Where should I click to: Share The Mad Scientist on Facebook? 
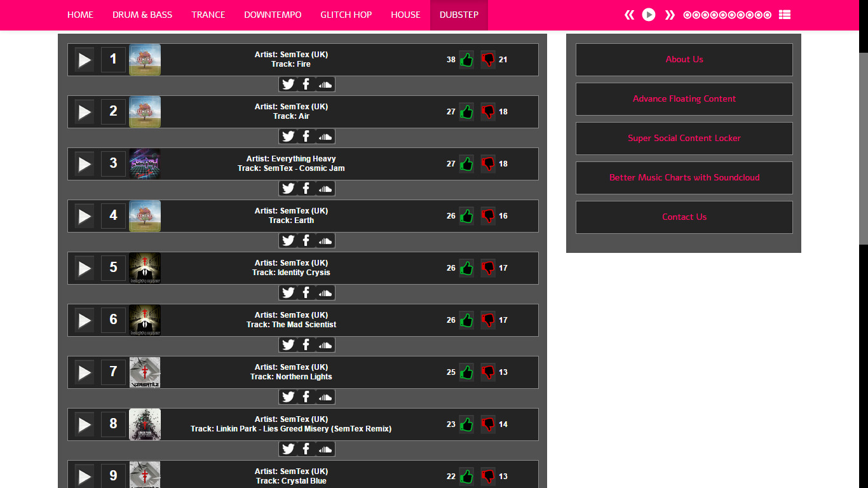[x=306, y=344]
